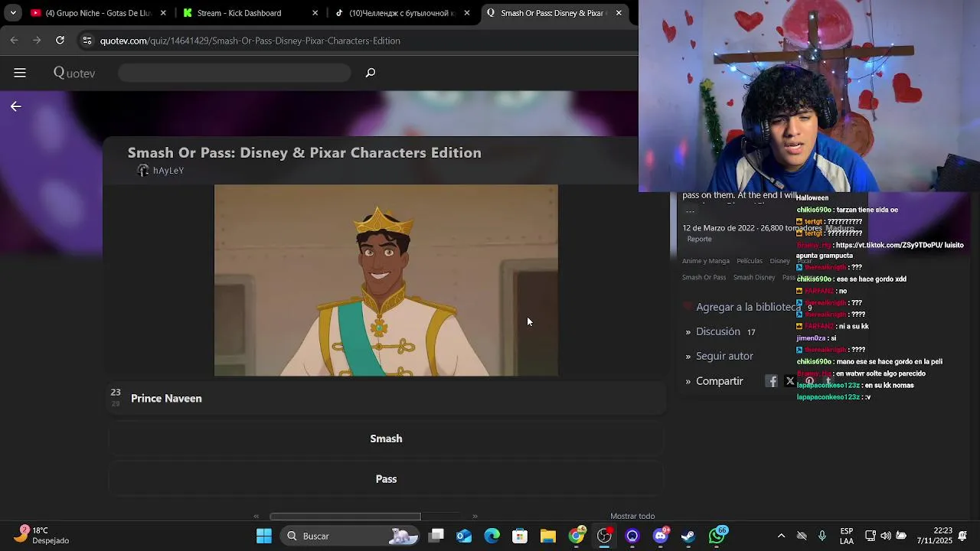Click Seguir autor
Viewport: 980px width, 551px height.
[724, 356]
